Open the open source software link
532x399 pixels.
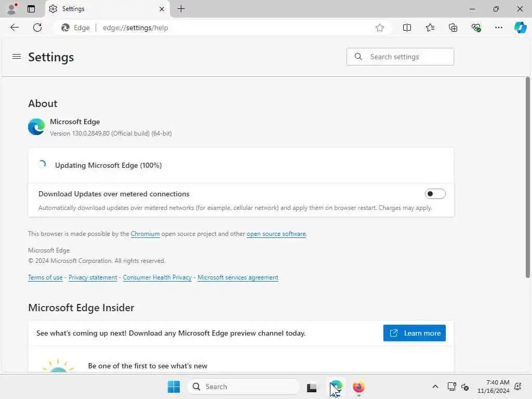[276, 234]
